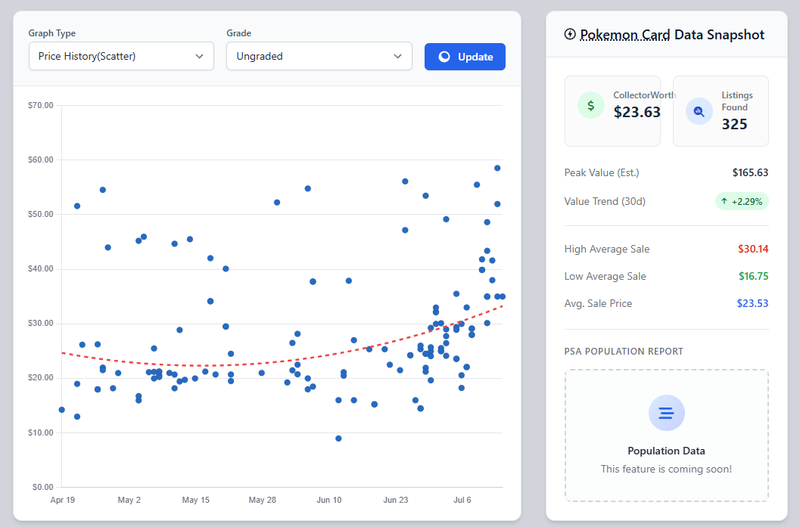Viewport: 800px width, 527px height.
Task: Click the 325 listings found count
Action: 734,124
